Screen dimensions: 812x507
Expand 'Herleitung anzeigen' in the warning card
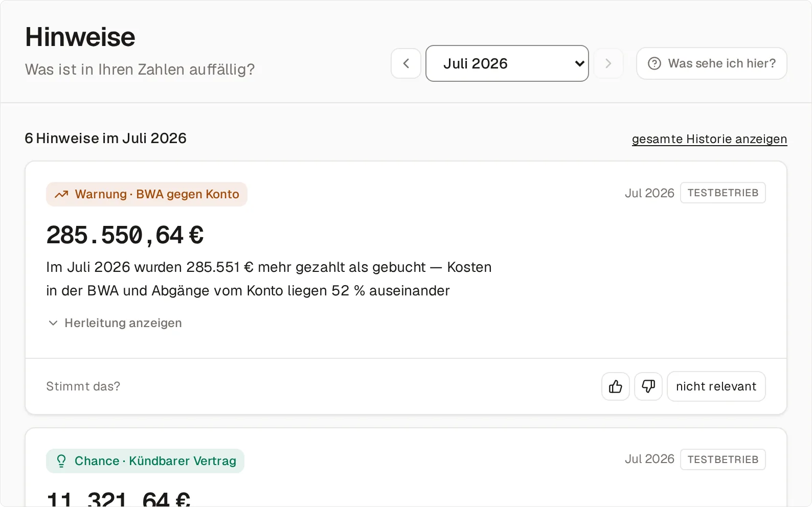pos(115,323)
